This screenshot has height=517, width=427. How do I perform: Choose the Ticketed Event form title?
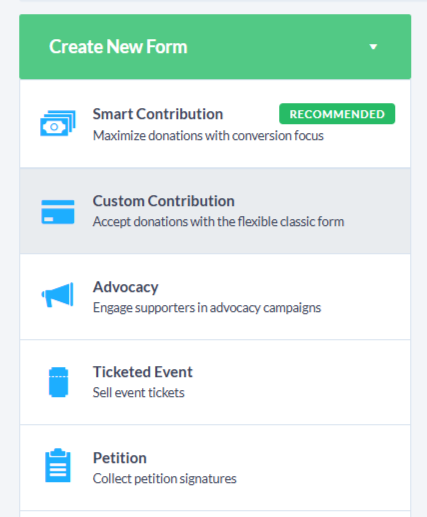click(143, 372)
